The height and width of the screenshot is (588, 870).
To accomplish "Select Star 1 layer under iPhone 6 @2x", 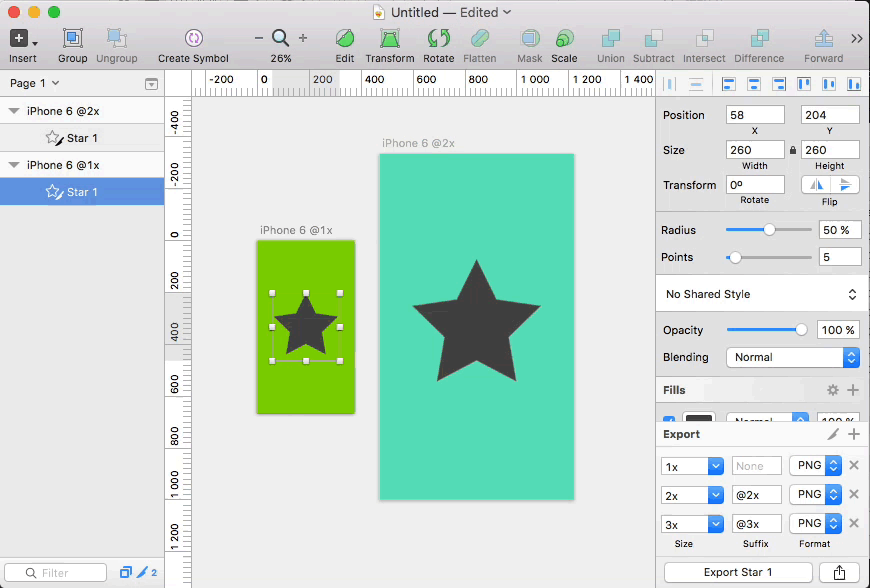I will coord(82,138).
